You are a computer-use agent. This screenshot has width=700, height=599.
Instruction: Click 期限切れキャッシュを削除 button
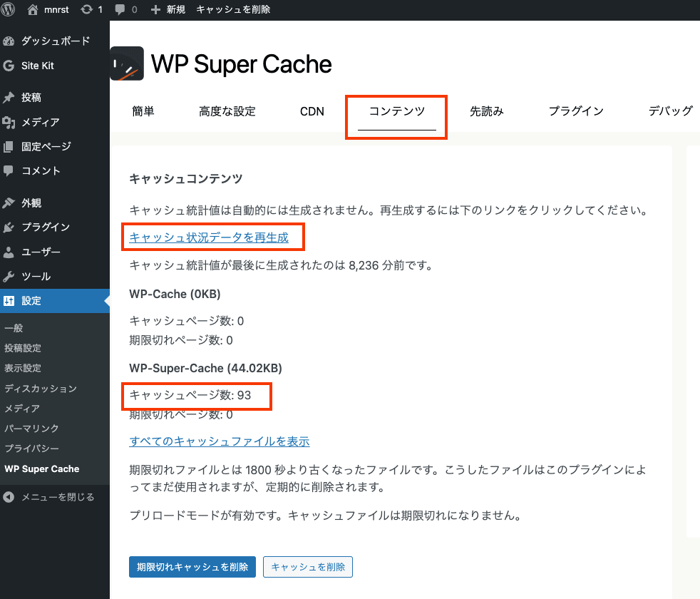point(192,567)
